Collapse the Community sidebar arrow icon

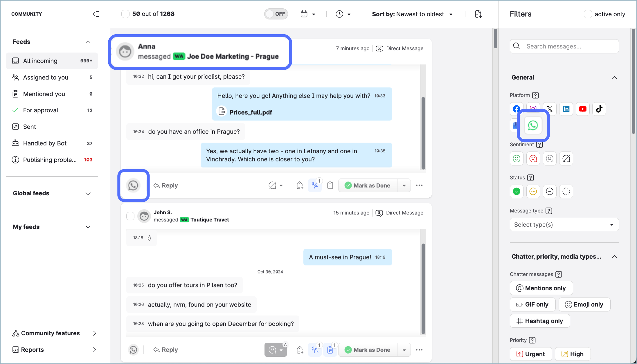pyautogui.click(x=96, y=14)
